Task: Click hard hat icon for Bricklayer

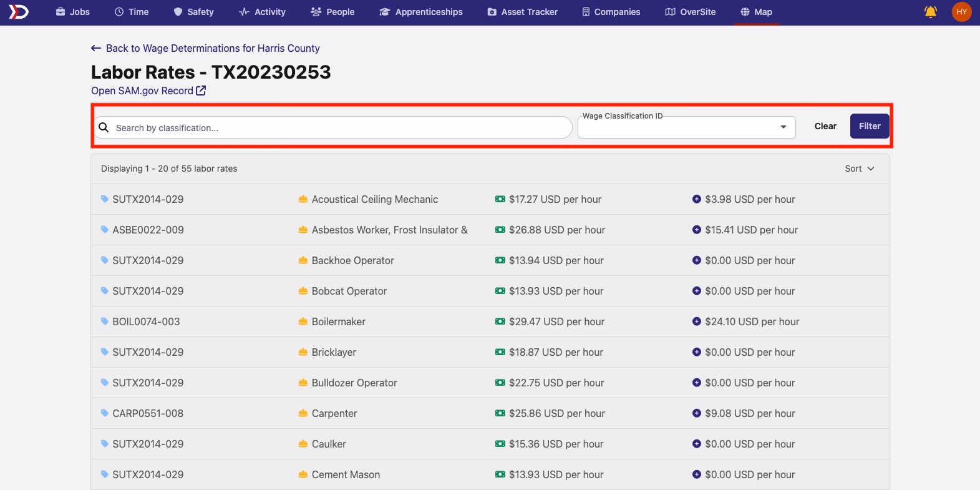Action: pos(303,352)
